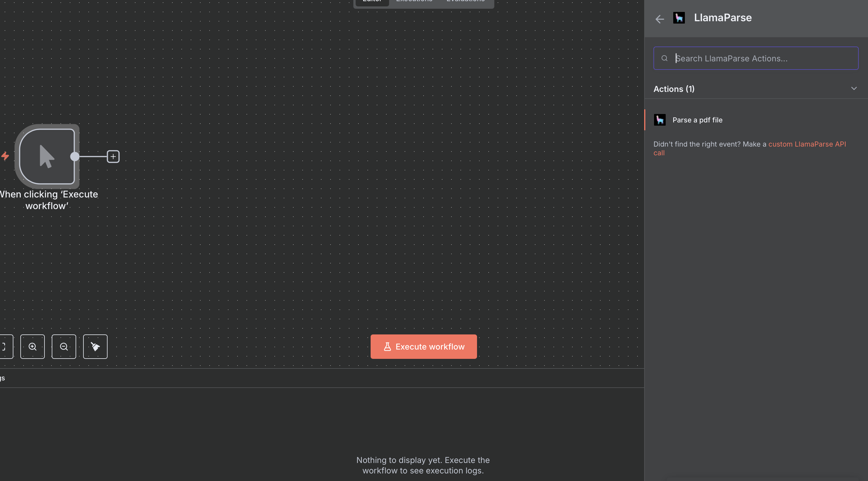868x481 pixels.
Task: Collapse Actions section with the chevron
Action: (853, 89)
